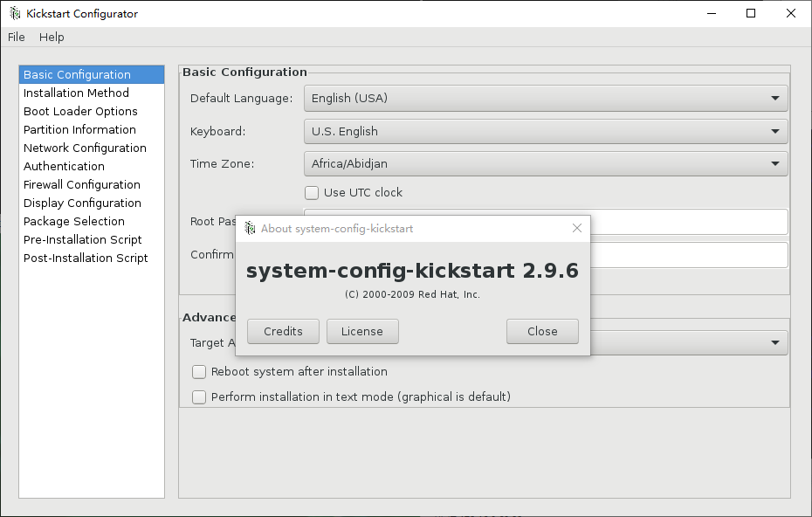Close the Kickstart Configurator window
Image resolution: width=812 pixels, height=517 pixels.
[x=791, y=13]
